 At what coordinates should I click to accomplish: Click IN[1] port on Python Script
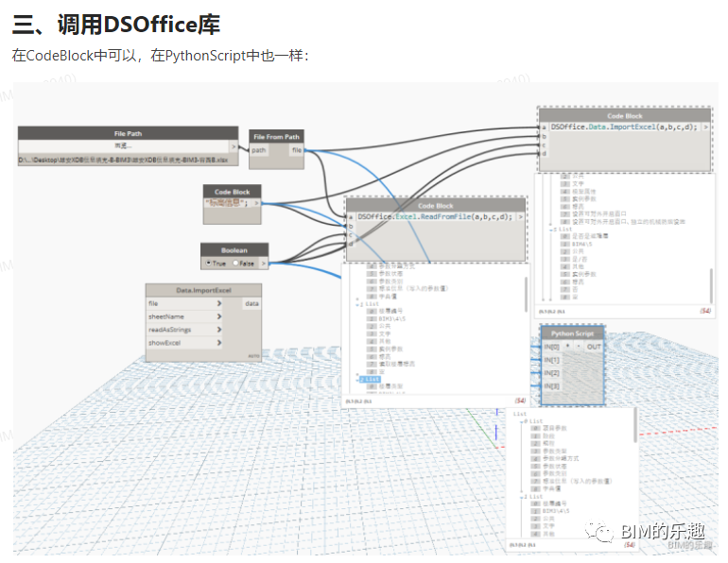click(x=551, y=360)
